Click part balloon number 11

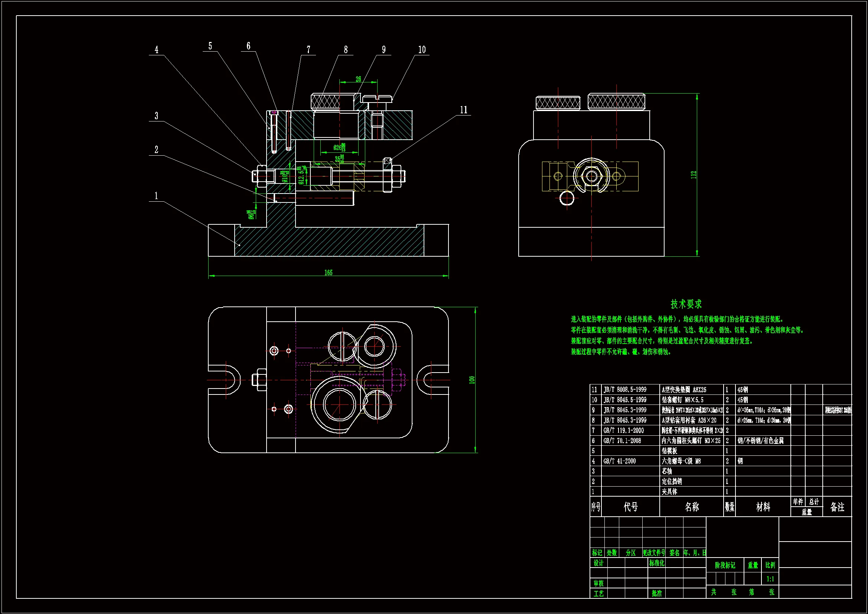pos(463,110)
